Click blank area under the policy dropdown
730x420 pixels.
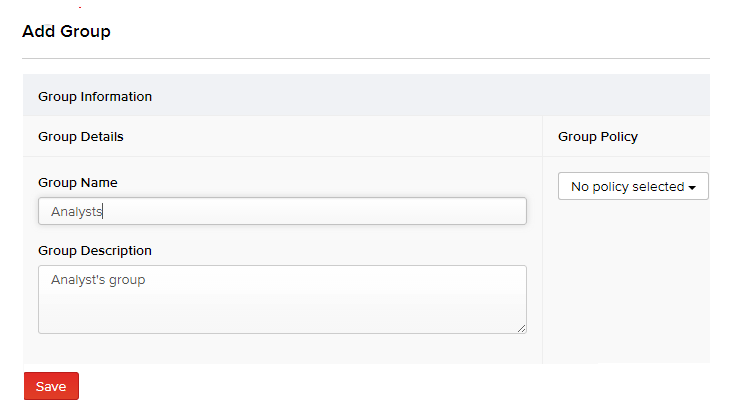point(627,290)
